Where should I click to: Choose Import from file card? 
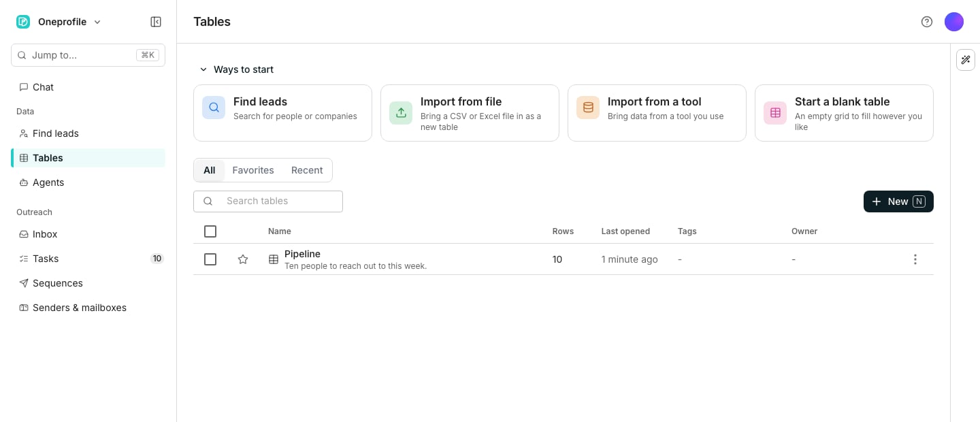coord(470,113)
